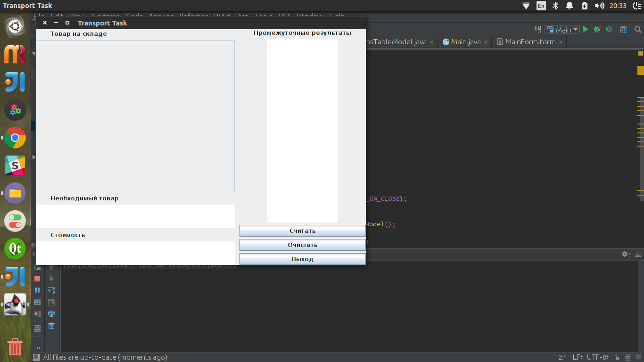Open the event log notifications bubble
Viewport: 644px width, 362px height.
click(x=638, y=357)
